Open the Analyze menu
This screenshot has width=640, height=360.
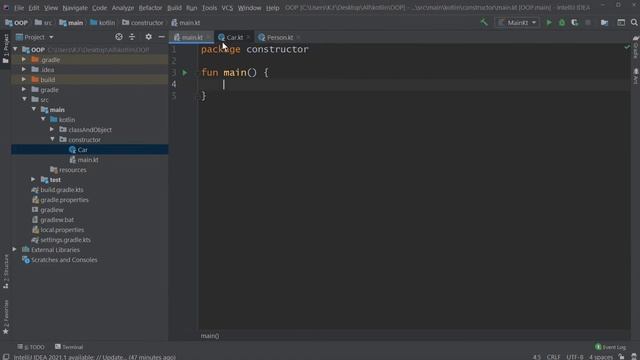coord(123,8)
